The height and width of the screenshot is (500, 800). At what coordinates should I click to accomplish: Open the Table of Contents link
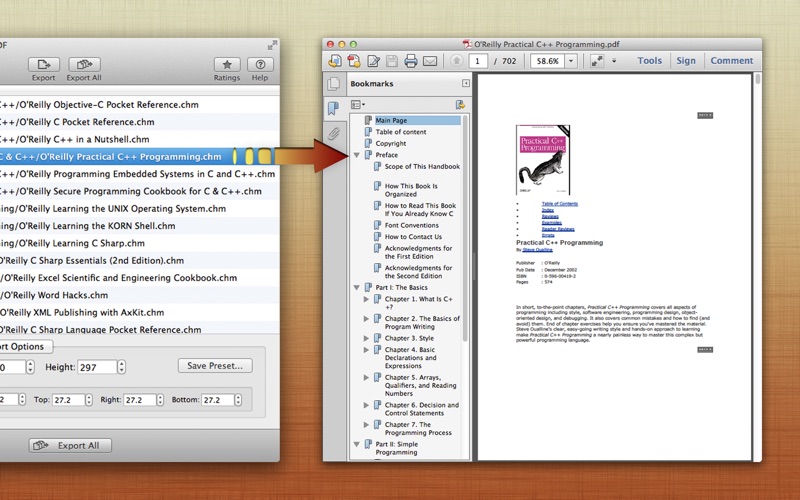pos(560,204)
